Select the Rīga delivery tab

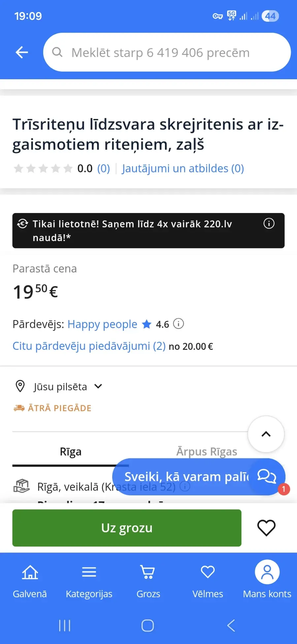click(71, 451)
